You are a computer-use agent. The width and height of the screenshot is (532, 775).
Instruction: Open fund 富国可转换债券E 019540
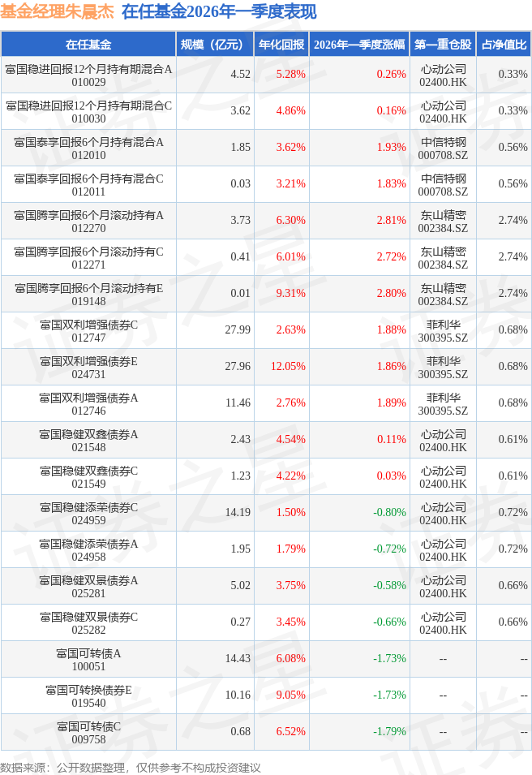(x=88, y=695)
